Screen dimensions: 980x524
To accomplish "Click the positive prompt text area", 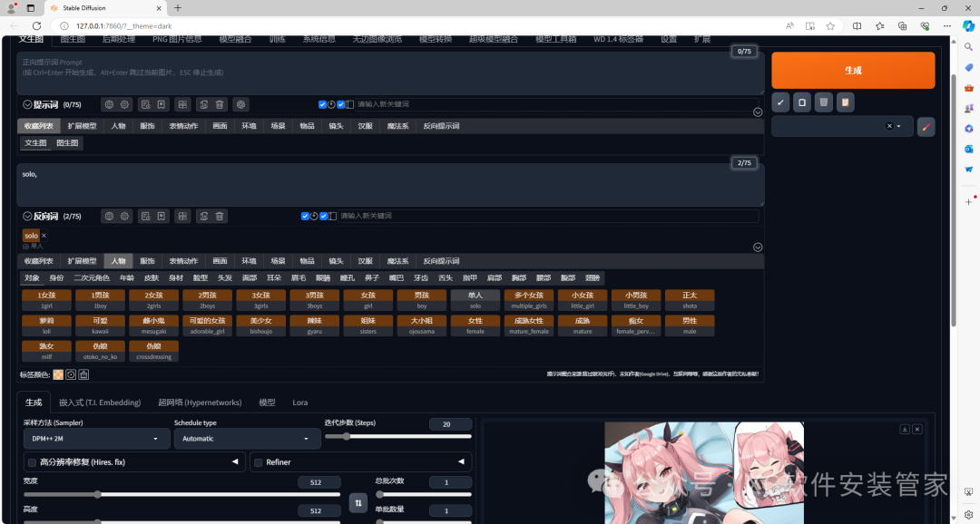I will 390,73.
